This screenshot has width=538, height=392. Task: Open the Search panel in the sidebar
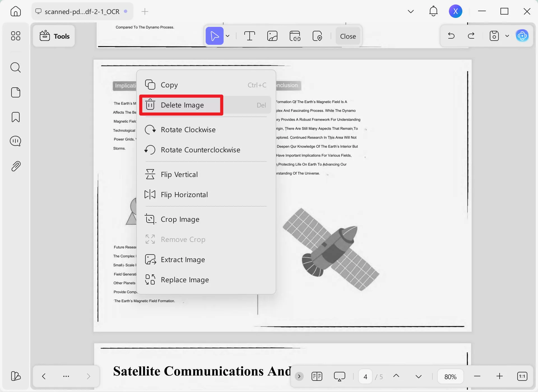[15, 67]
